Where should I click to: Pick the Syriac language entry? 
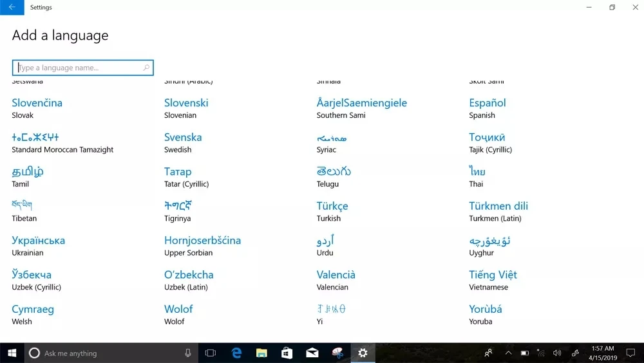point(332,143)
